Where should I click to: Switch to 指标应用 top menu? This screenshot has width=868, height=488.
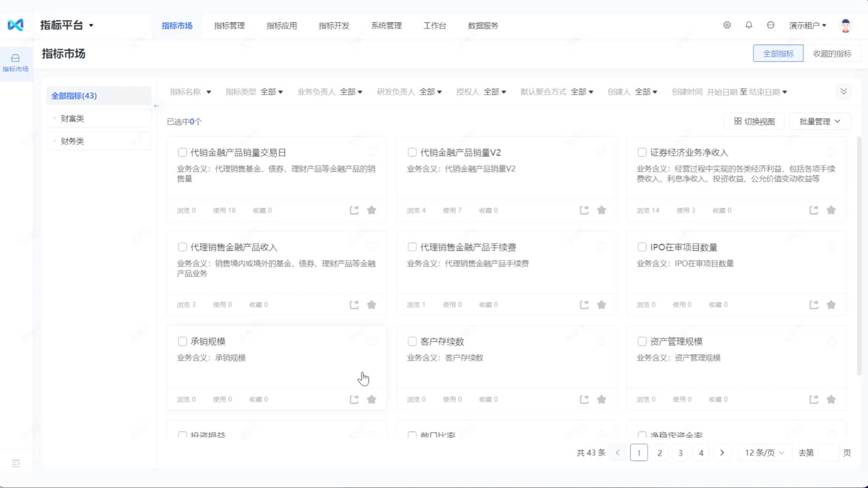pyautogui.click(x=282, y=25)
